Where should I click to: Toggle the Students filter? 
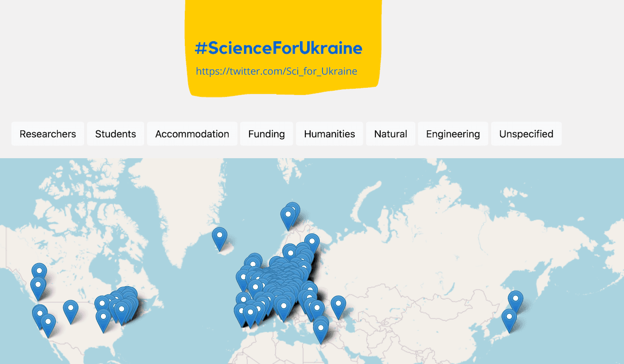(x=116, y=134)
